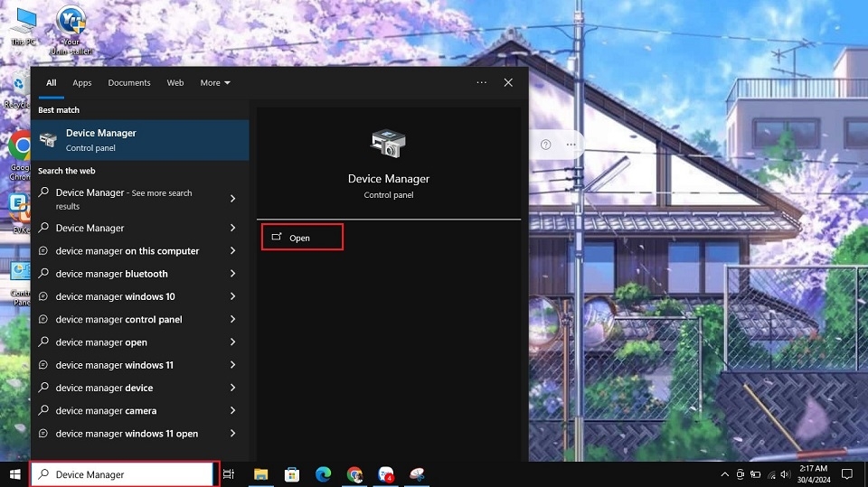Image resolution: width=868 pixels, height=487 pixels.
Task: Click large Device Manager icon in preview pane
Action: tap(388, 144)
